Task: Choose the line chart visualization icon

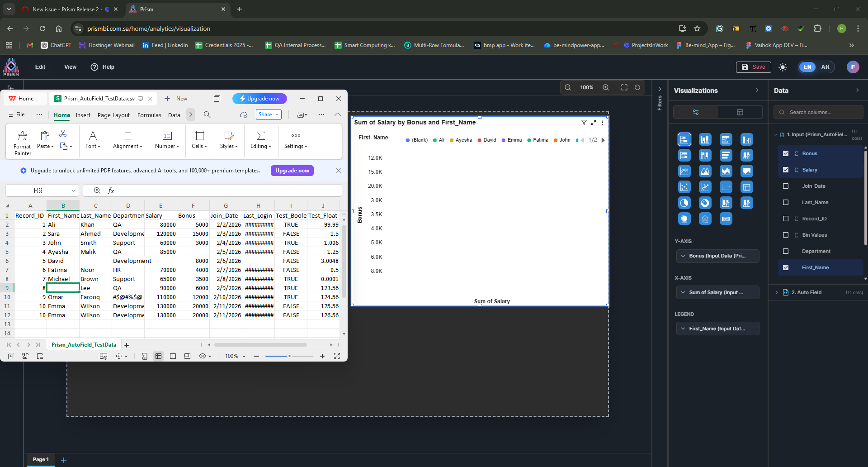Action: [x=684, y=172]
